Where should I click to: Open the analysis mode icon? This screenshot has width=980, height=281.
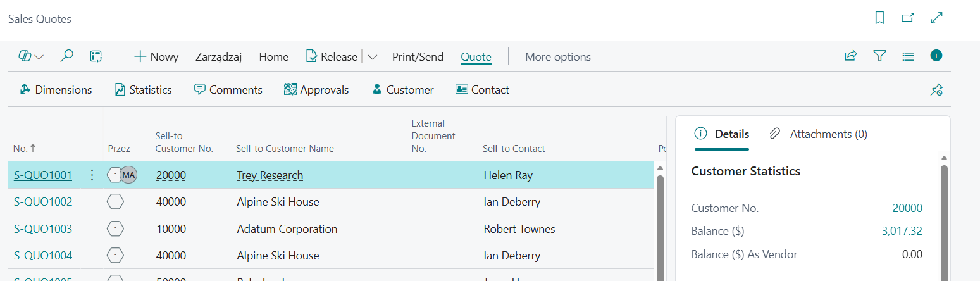point(96,56)
